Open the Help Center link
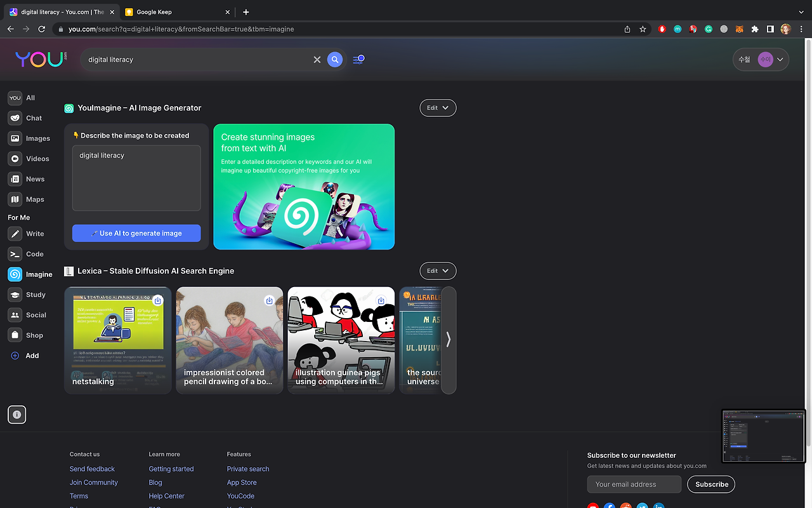812x508 pixels. (167, 496)
